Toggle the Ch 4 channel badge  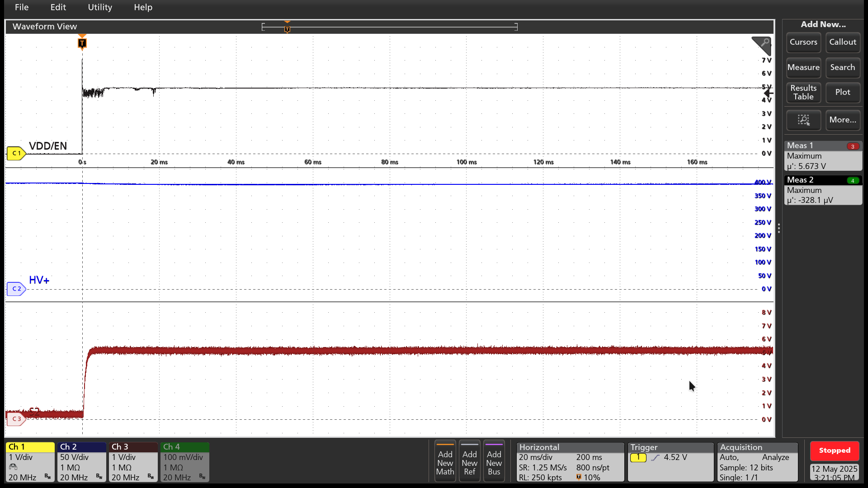click(x=184, y=461)
